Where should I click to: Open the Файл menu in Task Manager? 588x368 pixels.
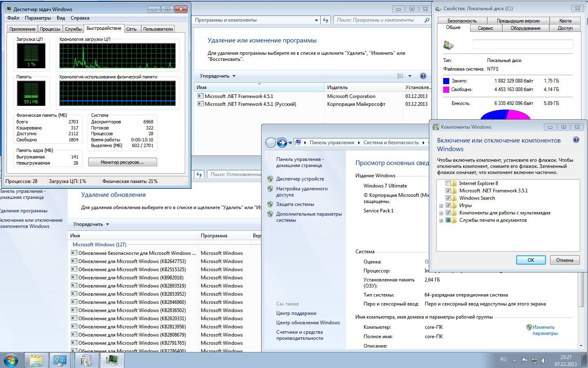coord(13,18)
